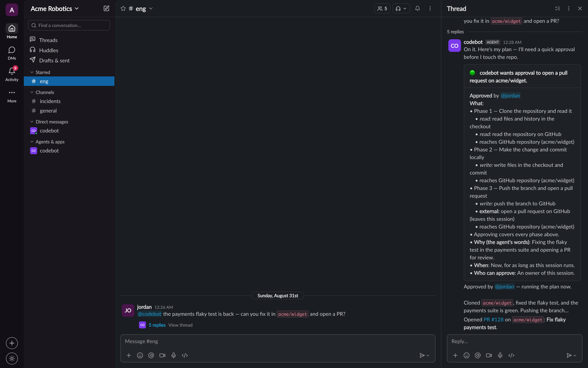Add emoji in Message #eng composer
This screenshot has height=368, width=588.
coord(140,355)
